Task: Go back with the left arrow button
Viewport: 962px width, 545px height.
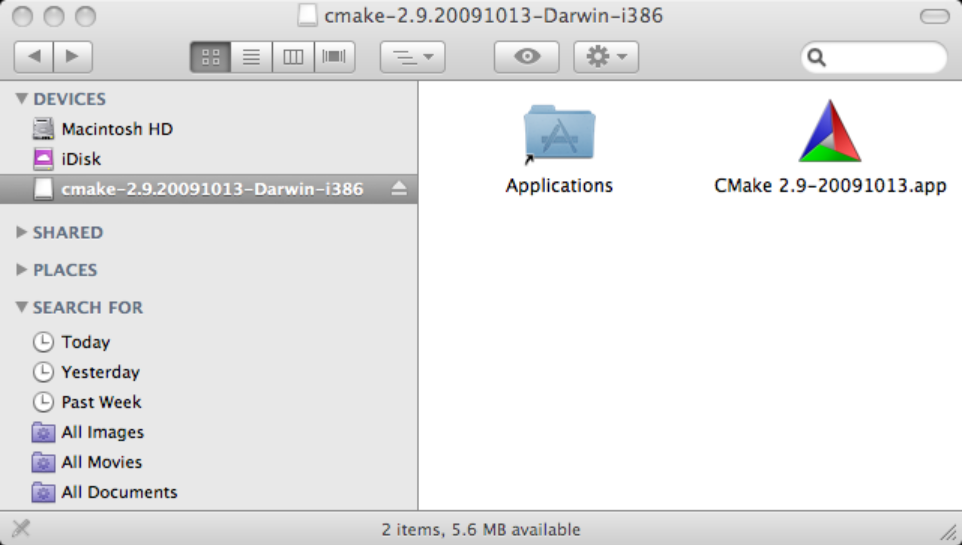Action: point(34,57)
